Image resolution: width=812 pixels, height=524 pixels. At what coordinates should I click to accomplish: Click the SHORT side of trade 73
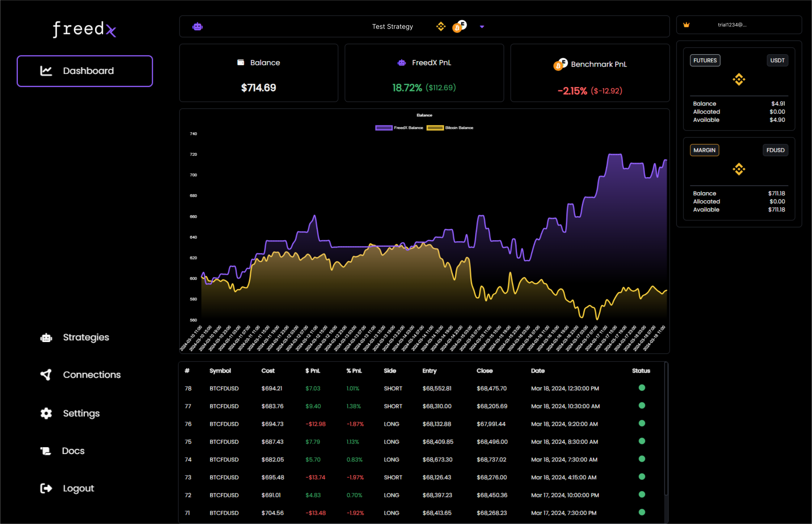coord(393,478)
